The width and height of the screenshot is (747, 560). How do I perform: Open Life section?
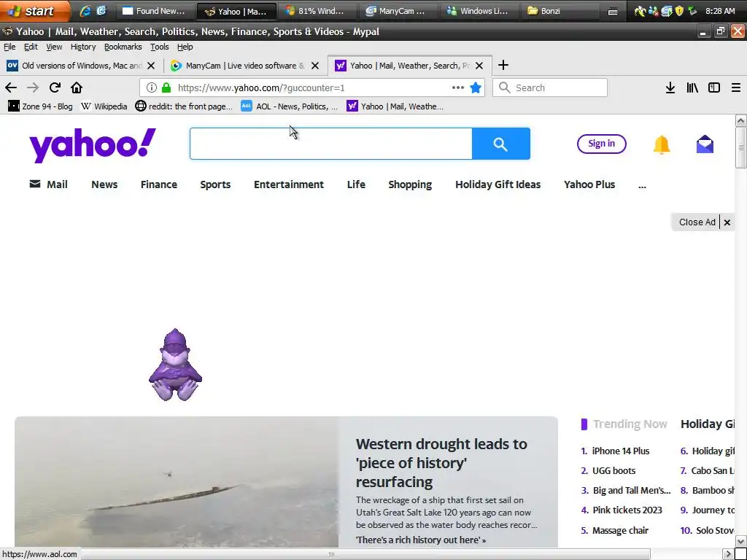[356, 184]
